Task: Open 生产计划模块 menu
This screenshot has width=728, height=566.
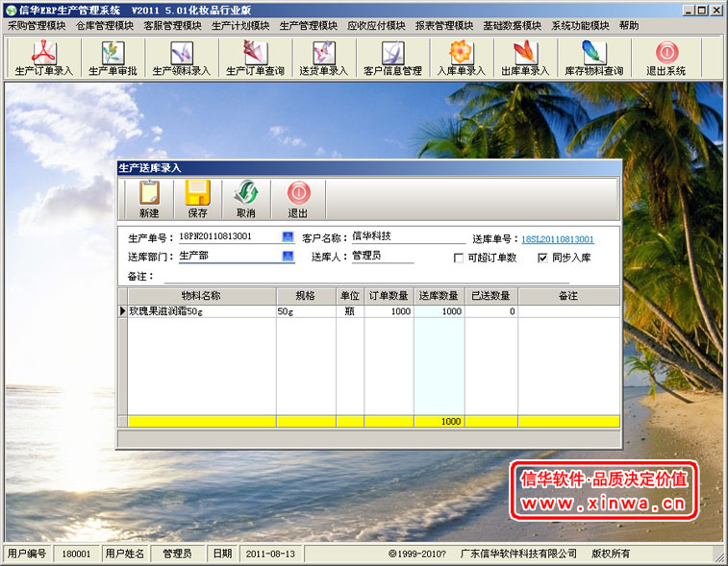Action: tap(240, 26)
